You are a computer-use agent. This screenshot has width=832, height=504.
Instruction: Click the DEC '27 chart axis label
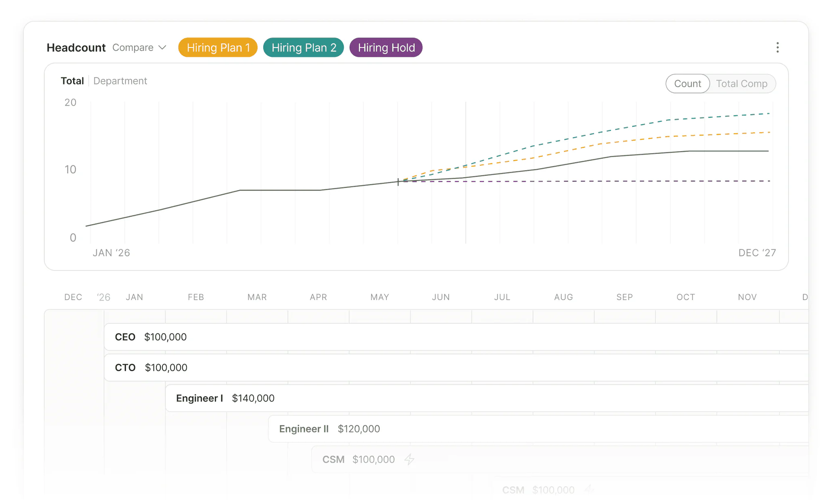point(757,253)
